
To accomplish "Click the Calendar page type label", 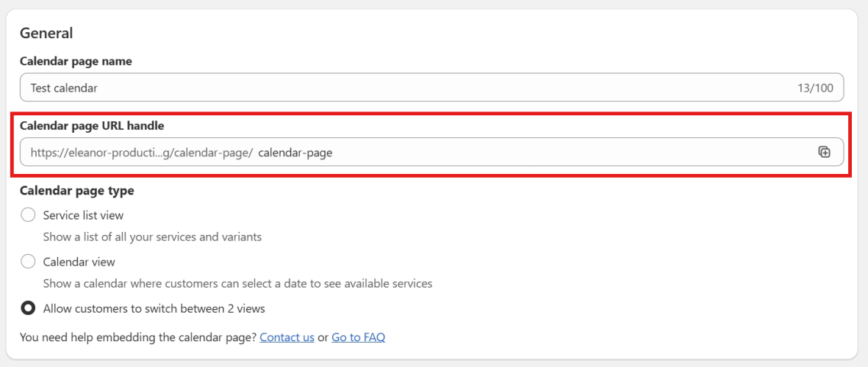I will (77, 191).
